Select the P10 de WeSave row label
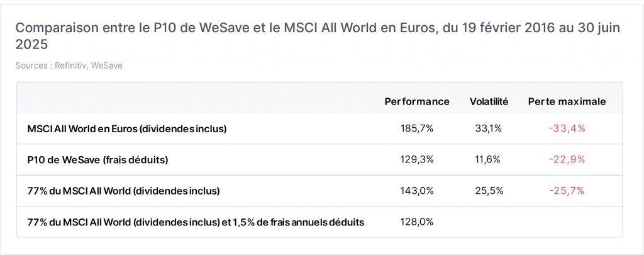The height and width of the screenshot is (255, 644). click(97, 160)
